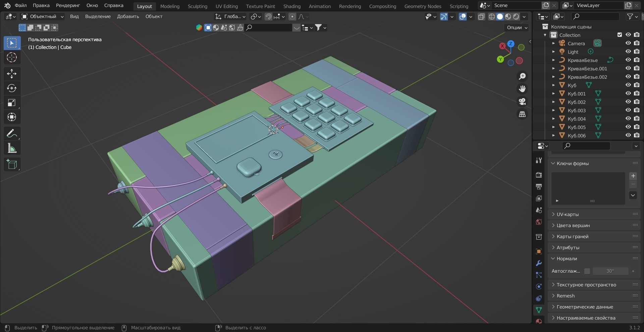644x332 pixels.
Task: Open the View Layer properties tab
Action: coord(539,198)
